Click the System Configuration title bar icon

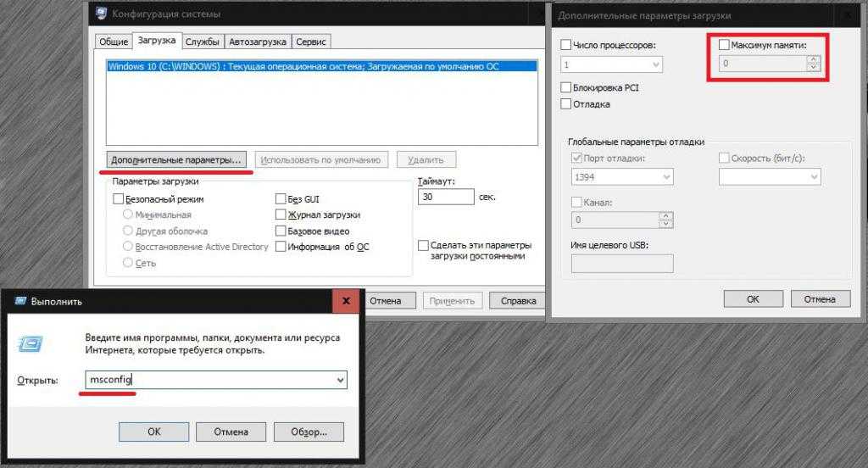coord(100,14)
